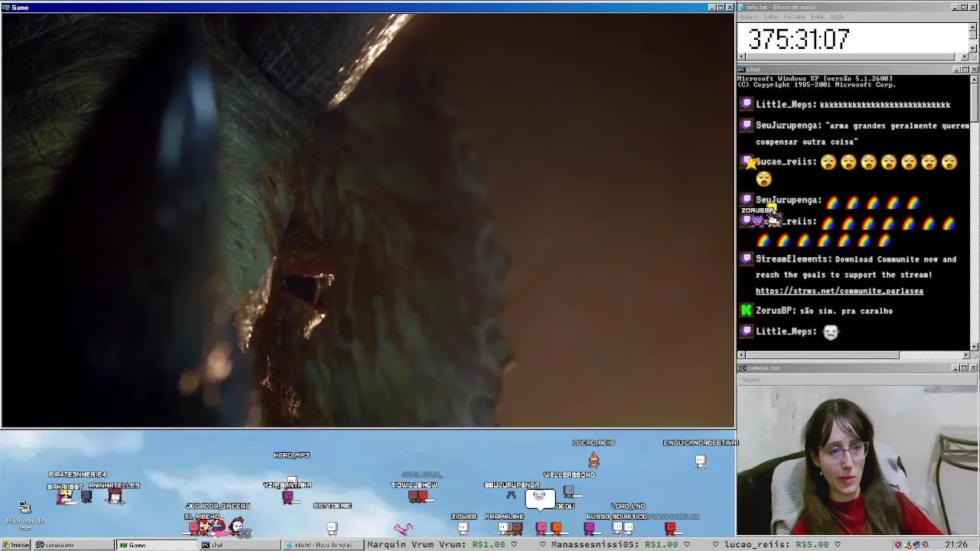Open Formatar menu in Bloco de notas
The image size is (980, 551).
click(x=794, y=17)
